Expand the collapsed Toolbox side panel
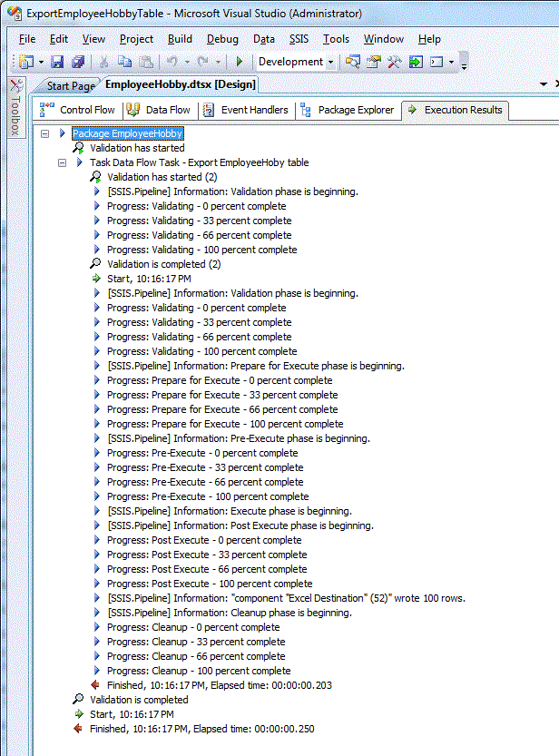Viewport: 559px width, 756px height. point(15,107)
